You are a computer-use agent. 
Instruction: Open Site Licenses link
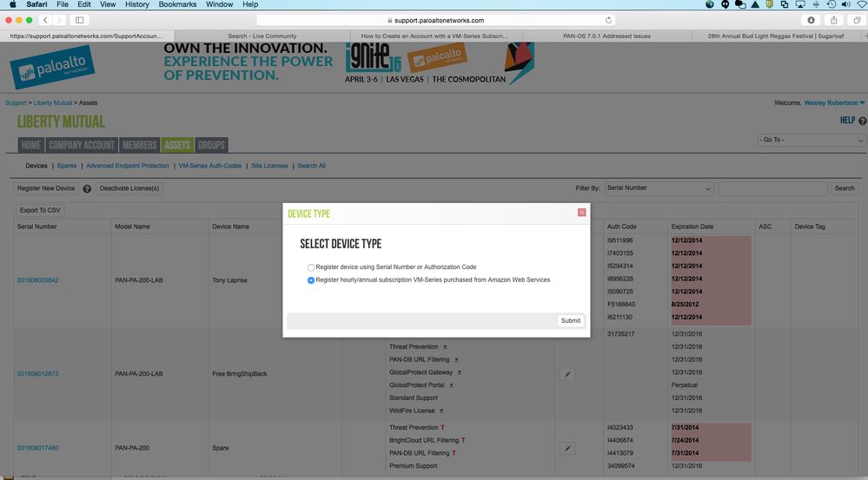pyautogui.click(x=269, y=166)
